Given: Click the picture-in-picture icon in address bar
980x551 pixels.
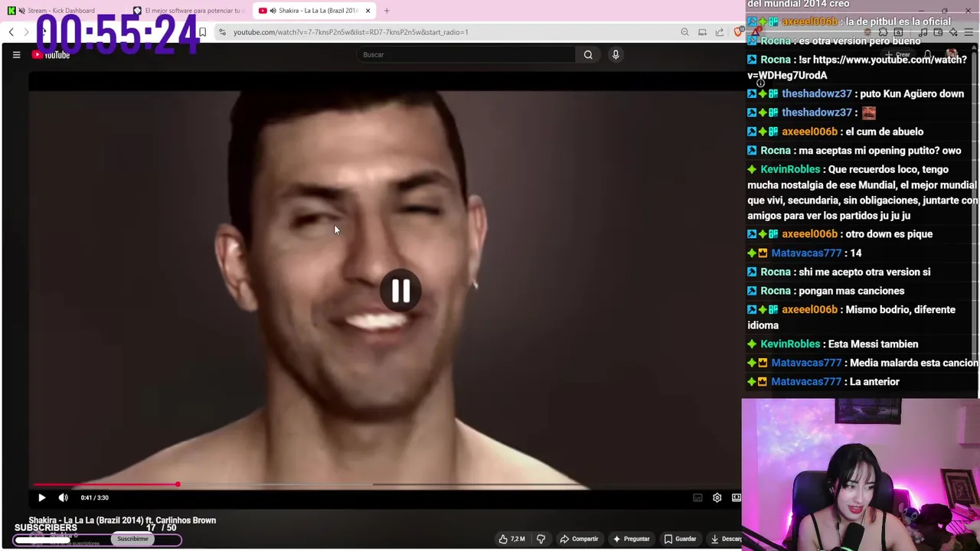Looking at the screenshot, I should (x=702, y=32).
